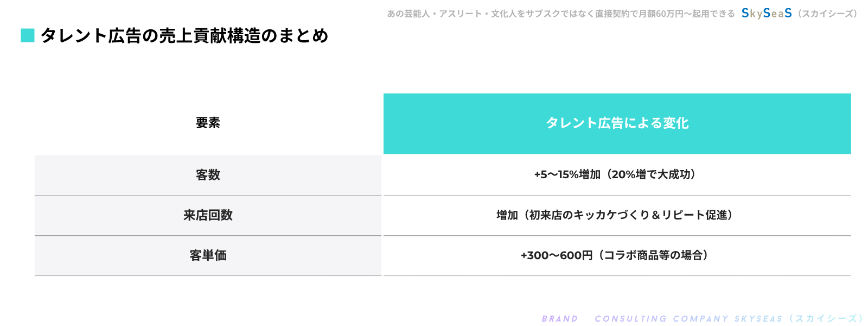Click the +300〜600円 value text
868x326 pixels.
pyautogui.click(x=557, y=255)
